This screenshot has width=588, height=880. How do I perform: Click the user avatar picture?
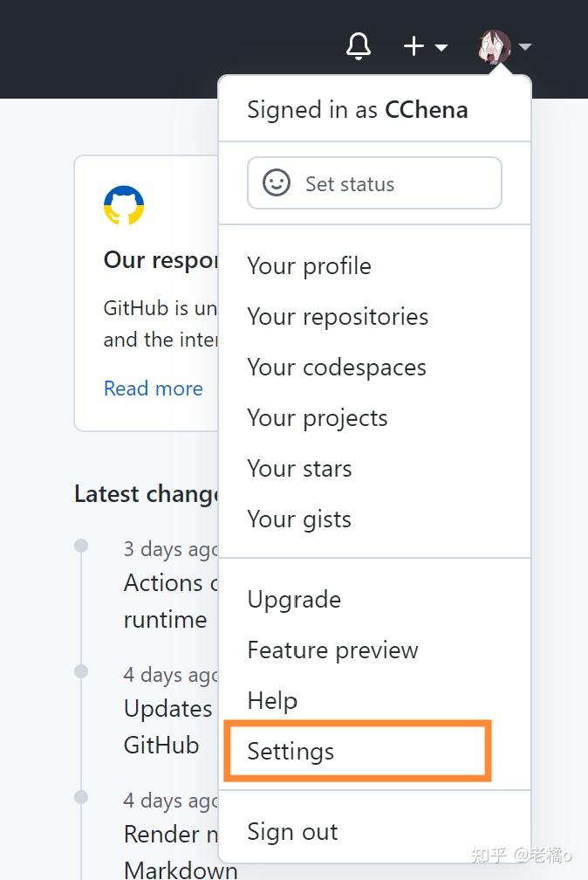[494, 46]
